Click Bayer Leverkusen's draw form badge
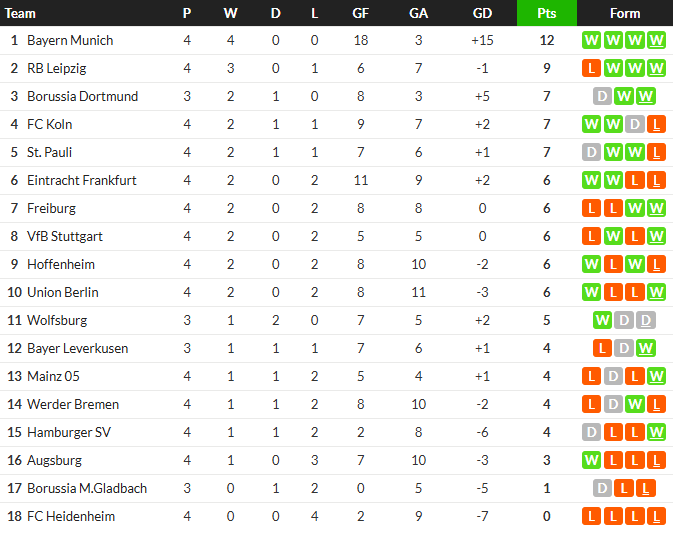The image size is (673, 538). 624,349
